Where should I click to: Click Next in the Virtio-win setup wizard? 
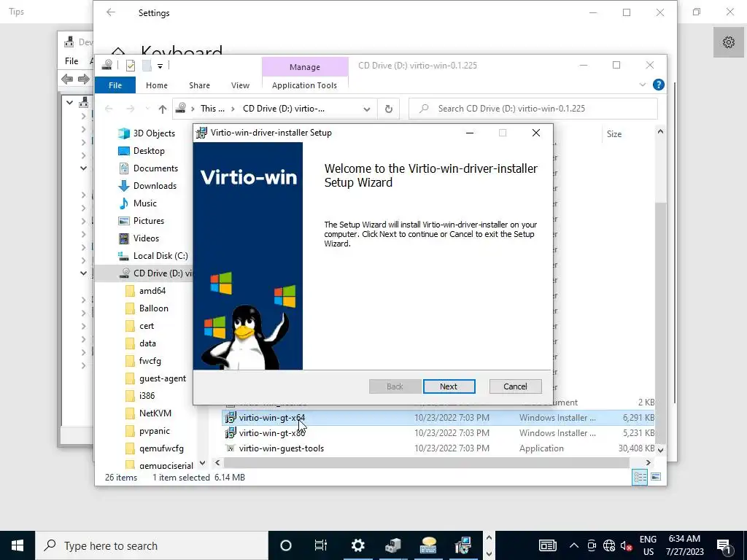pos(449,386)
